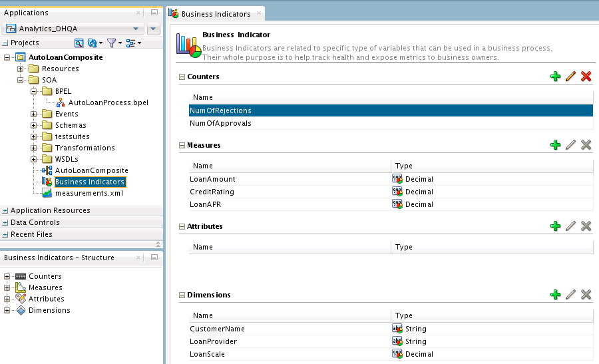Minimize the Business Indicators Structure panel
The image size is (599, 364).
[x=154, y=258]
